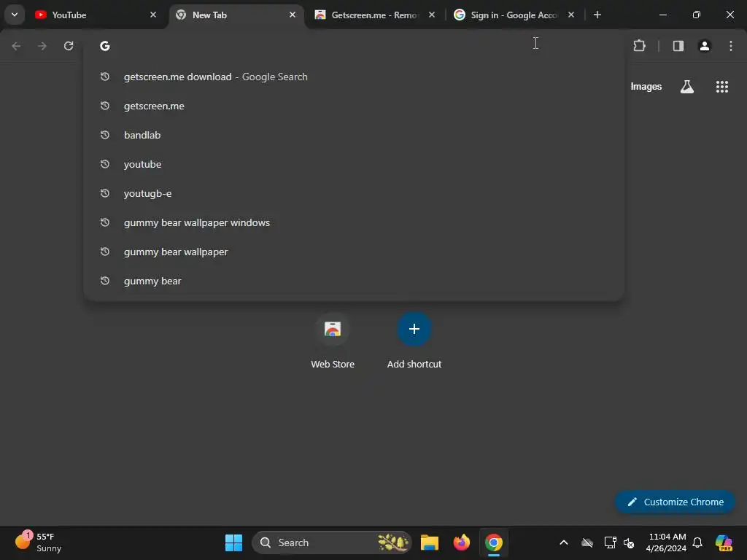Open a new tab with plus button
The width and height of the screenshot is (747, 560).
(x=597, y=15)
